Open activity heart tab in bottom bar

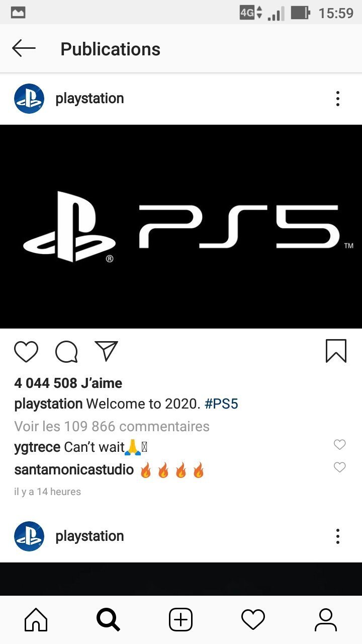tap(253, 619)
